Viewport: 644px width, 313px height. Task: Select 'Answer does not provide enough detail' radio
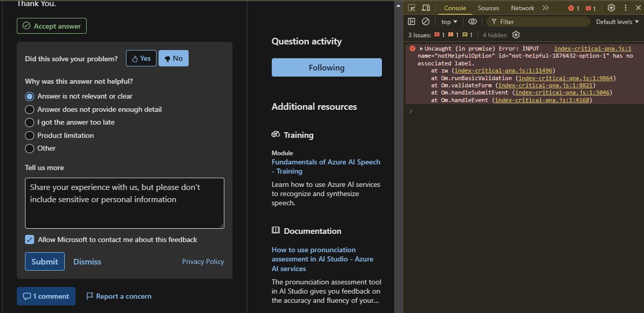coord(30,109)
